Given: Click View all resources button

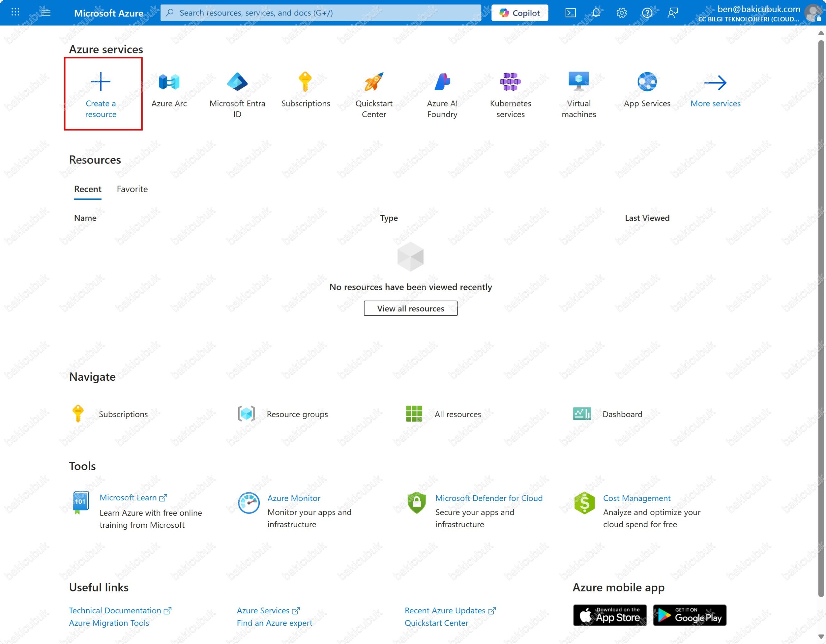Looking at the screenshot, I should (410, 308).
